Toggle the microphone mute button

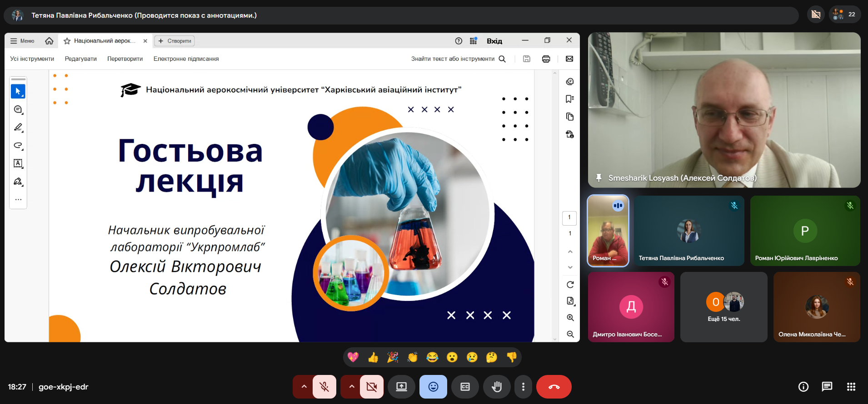point(324,387)
